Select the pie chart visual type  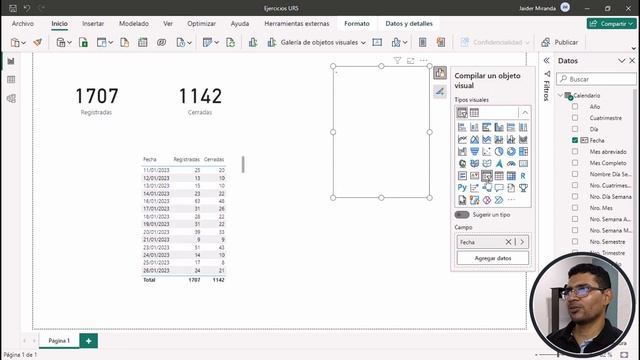click(x=499, y=152)
